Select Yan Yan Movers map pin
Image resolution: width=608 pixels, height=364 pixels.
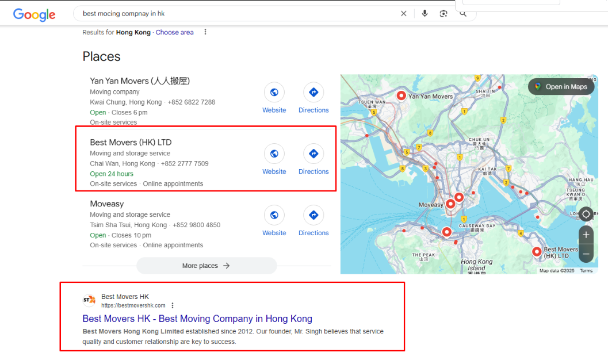pyautogui.click(x=401, y=95)
